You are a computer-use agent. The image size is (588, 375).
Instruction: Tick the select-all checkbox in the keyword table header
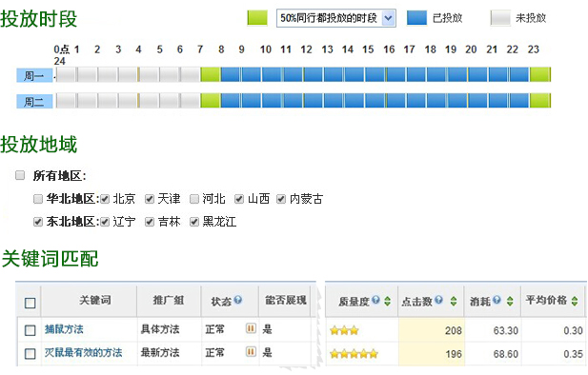coord(30,303)
